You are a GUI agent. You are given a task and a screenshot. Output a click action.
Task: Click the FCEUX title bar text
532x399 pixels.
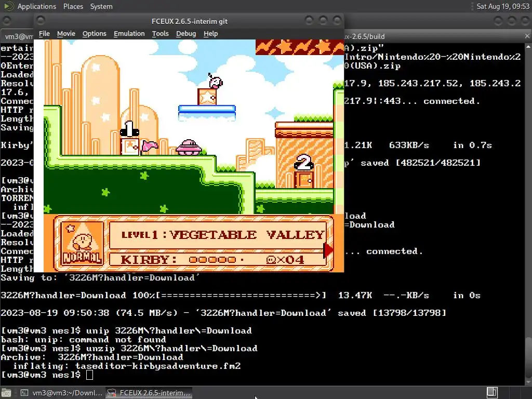coord(189,21)
